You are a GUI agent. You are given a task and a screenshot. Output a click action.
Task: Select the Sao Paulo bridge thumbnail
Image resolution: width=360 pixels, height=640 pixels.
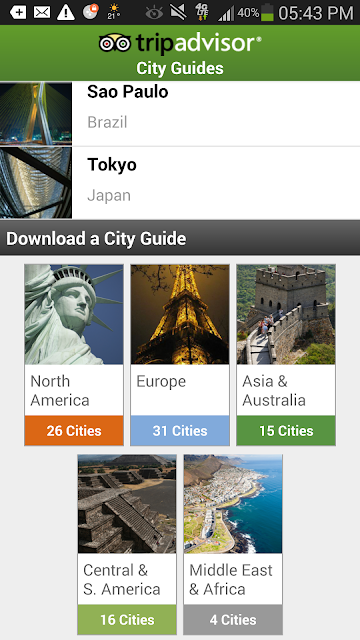[x=36, y=113]
